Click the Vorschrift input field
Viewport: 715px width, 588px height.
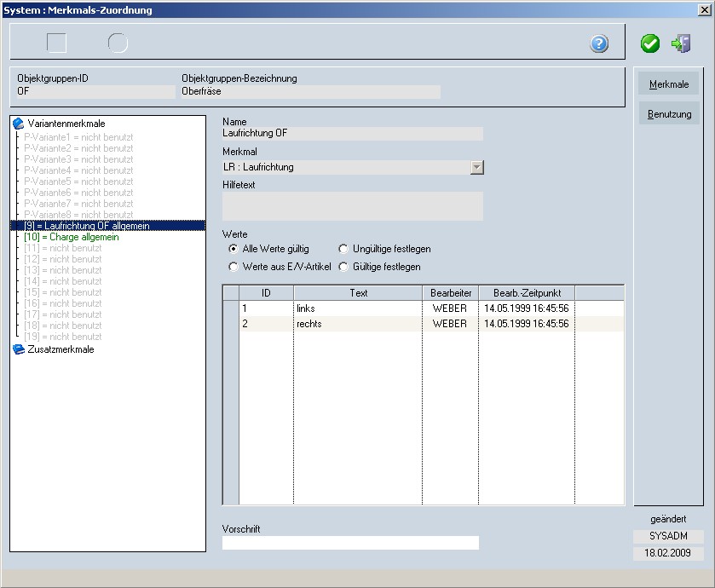click(x=350, y=543)
